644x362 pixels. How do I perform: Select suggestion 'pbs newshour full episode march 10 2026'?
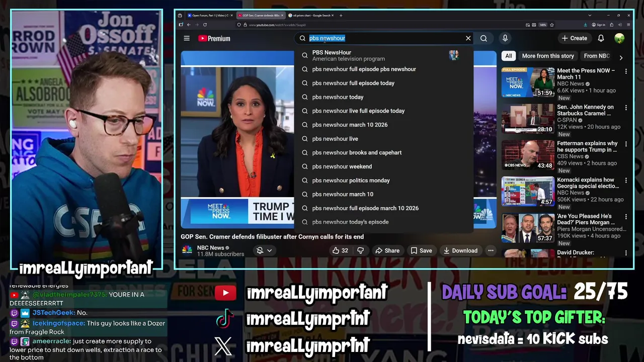(x=383, y=208)
